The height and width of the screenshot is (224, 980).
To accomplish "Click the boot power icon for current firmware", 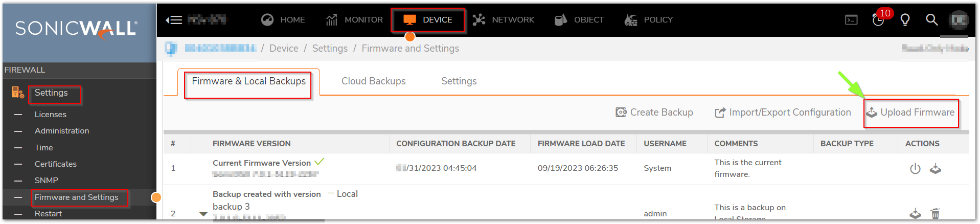I will coord(915,169).
